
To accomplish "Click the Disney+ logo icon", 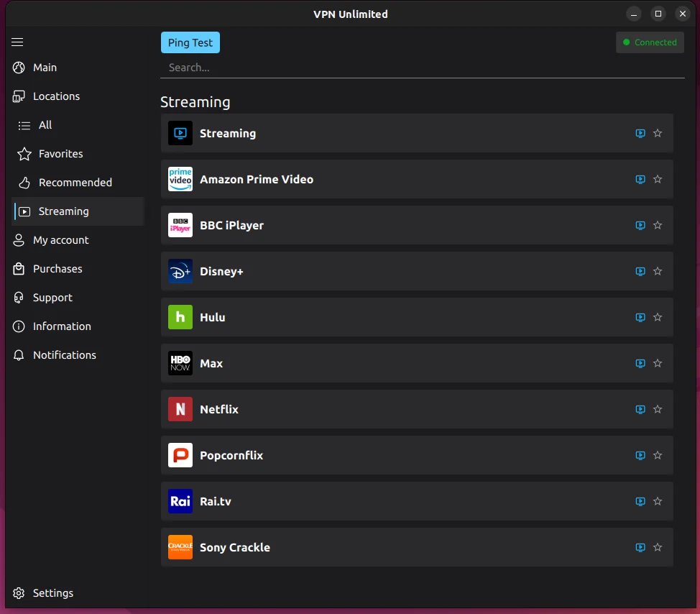I will [180, 271].
